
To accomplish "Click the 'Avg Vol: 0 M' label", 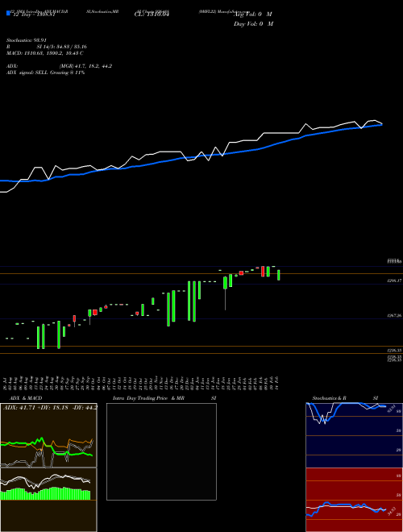I will (253, 15).
